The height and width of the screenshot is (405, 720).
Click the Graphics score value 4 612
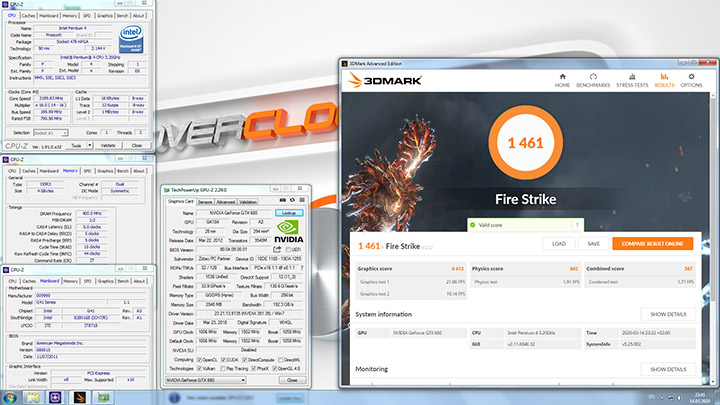pos(457,269)
